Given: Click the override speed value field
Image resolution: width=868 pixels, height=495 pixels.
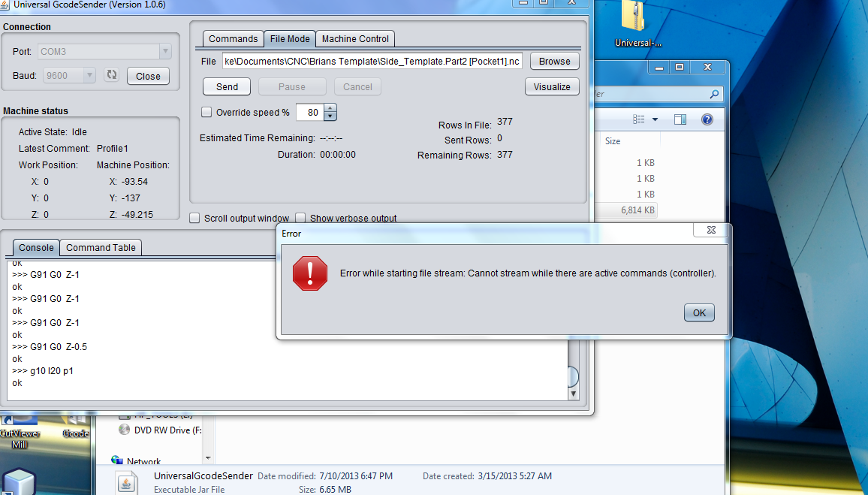Looking at the screenshot, I should (x=311, y=113).
